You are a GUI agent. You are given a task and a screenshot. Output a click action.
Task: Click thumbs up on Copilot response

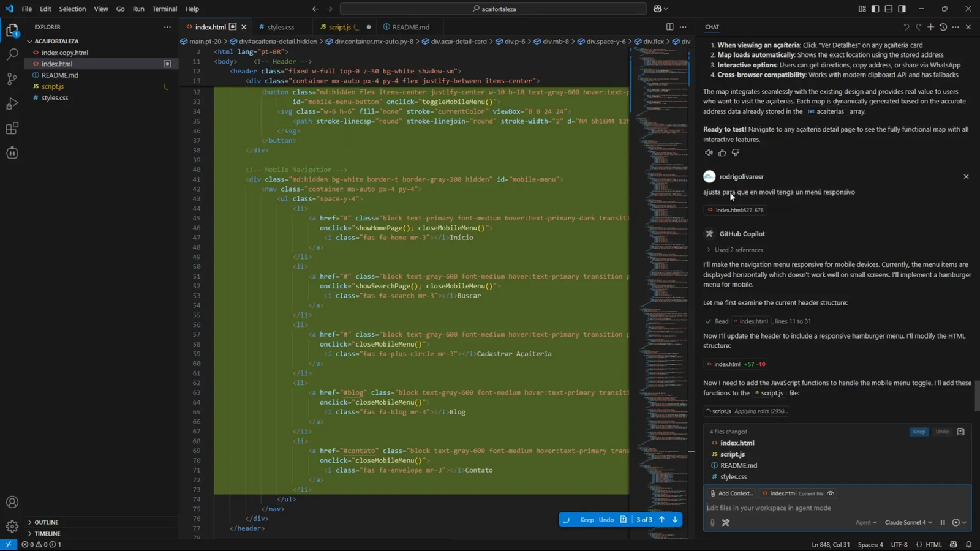coord(722,152)
